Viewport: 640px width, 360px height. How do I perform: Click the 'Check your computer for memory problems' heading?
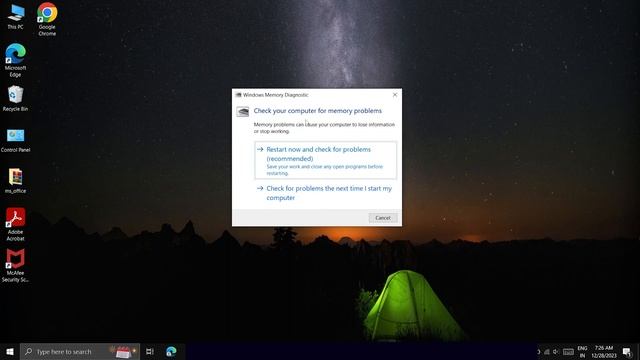pos(318,111)
